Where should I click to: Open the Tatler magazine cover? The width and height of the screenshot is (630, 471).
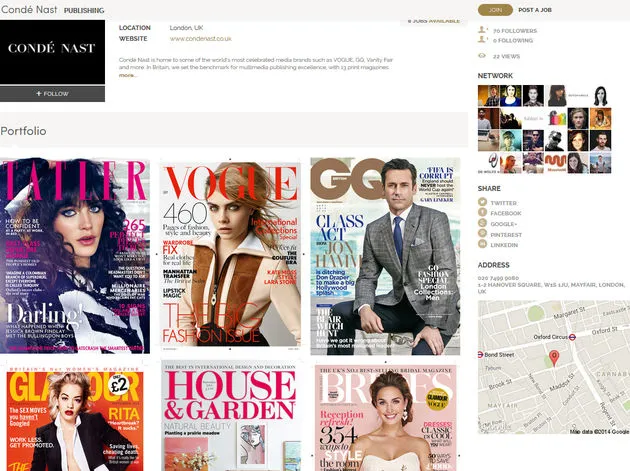point(75,256)
